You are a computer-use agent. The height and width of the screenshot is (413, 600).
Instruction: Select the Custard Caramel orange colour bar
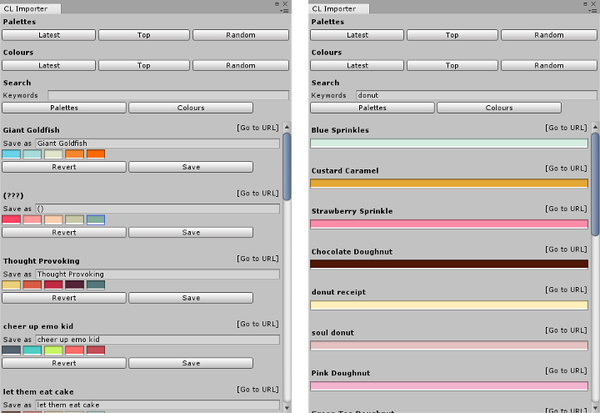449,183
